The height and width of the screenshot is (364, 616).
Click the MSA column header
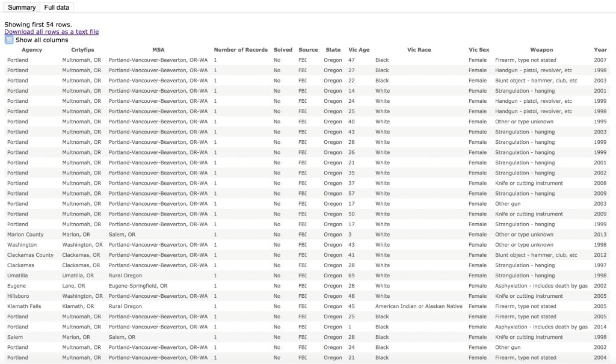click(158, 50)
